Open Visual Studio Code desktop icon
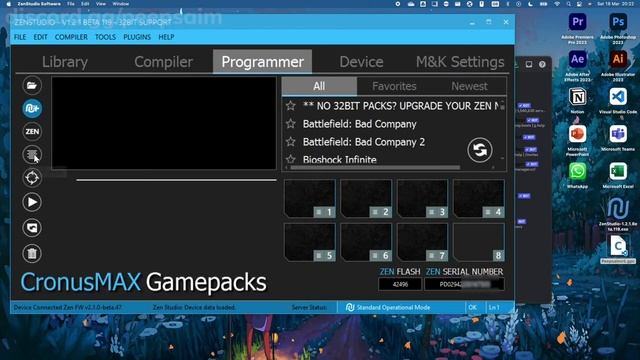 (618, 97)
